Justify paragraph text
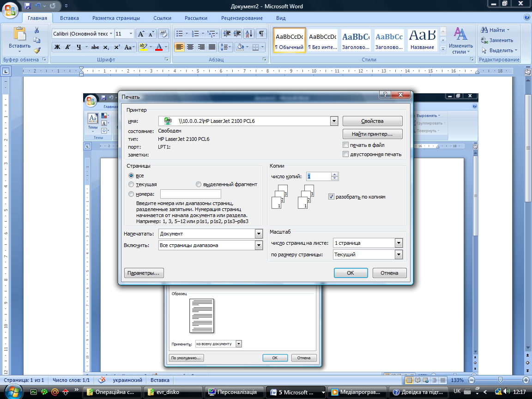The height and width of the screenshot is (399, 532). point(212,47)
